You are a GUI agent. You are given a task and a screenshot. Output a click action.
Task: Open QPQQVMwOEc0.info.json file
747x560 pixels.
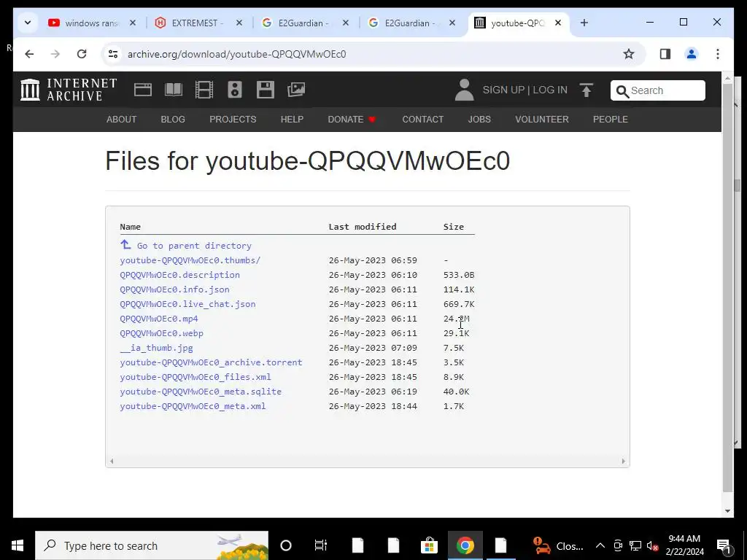(x=175, y=289)
